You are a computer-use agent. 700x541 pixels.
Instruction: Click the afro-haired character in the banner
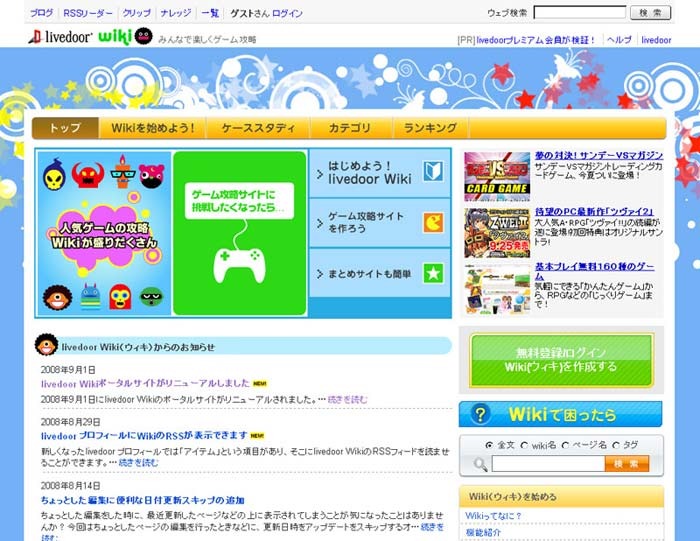pos(57,298)
